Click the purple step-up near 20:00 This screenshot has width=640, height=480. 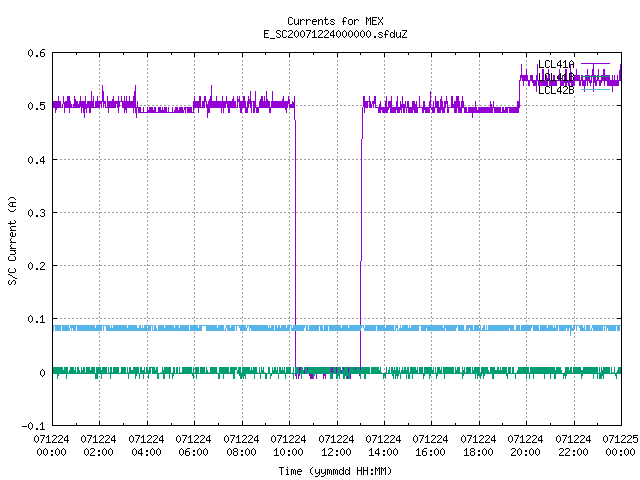pos(520,94)
